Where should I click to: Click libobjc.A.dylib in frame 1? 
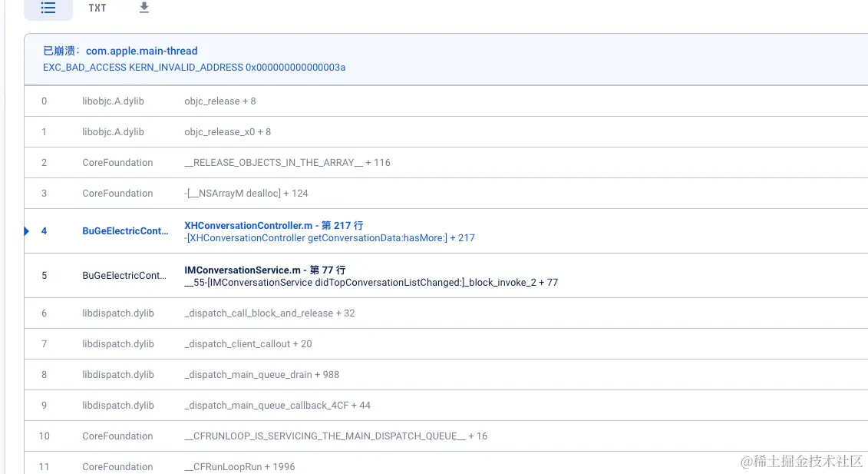(x=113, y=132)
